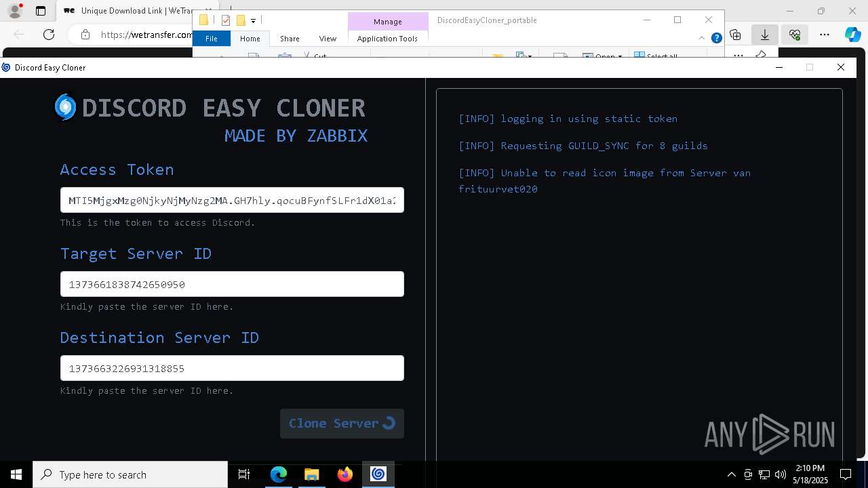Open the Windows Start menu

pos(16,474)
